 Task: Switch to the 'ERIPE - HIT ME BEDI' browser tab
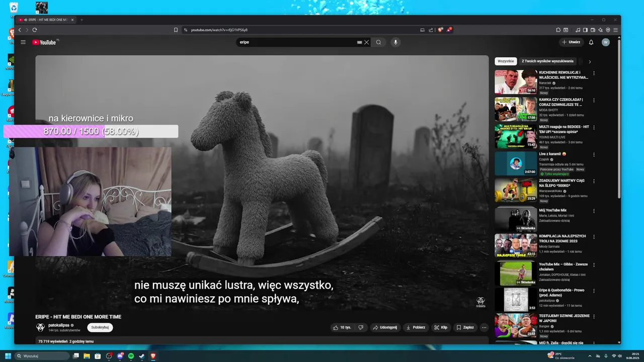(46, 20)
